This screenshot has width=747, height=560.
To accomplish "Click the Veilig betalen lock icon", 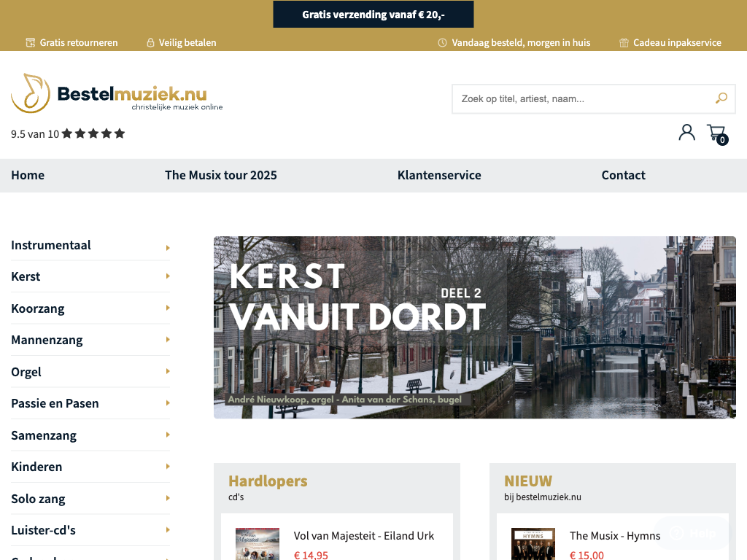I will [150, 42].
